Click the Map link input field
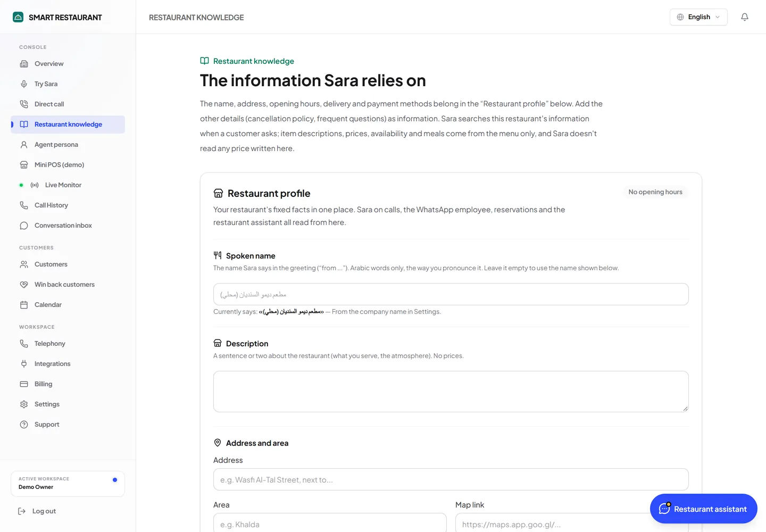Image resolution: width=766 pixels, height=532 pixels. 572,523
